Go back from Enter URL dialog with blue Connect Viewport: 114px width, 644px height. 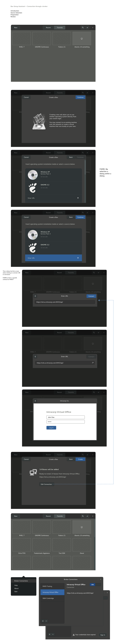(x=35, y=296)
